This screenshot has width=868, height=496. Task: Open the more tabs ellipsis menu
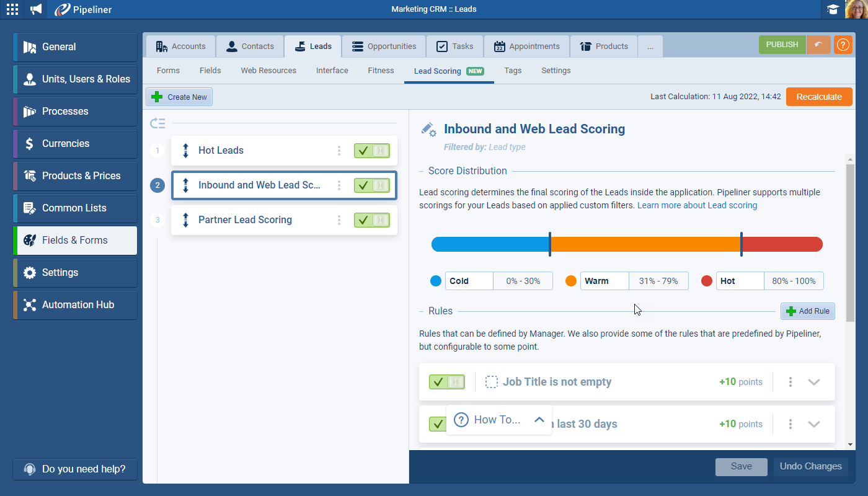tap(650, 46)
